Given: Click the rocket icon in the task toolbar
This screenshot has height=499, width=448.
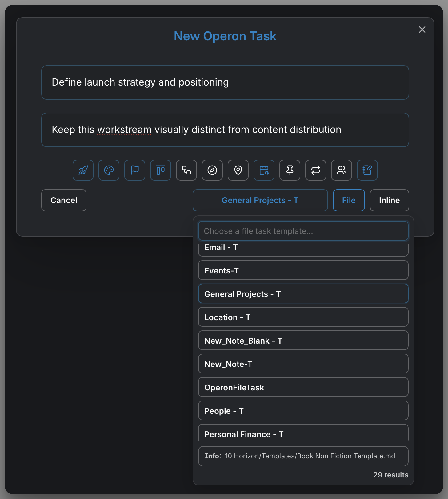Looking at the screenshot, I should (x=83, y=170).
